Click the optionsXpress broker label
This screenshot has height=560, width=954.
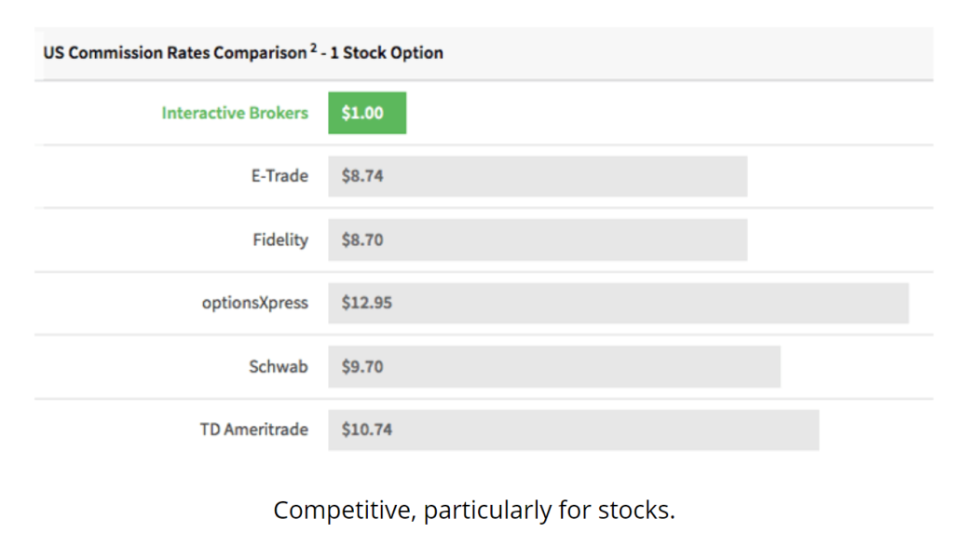(x=255, y=303)
